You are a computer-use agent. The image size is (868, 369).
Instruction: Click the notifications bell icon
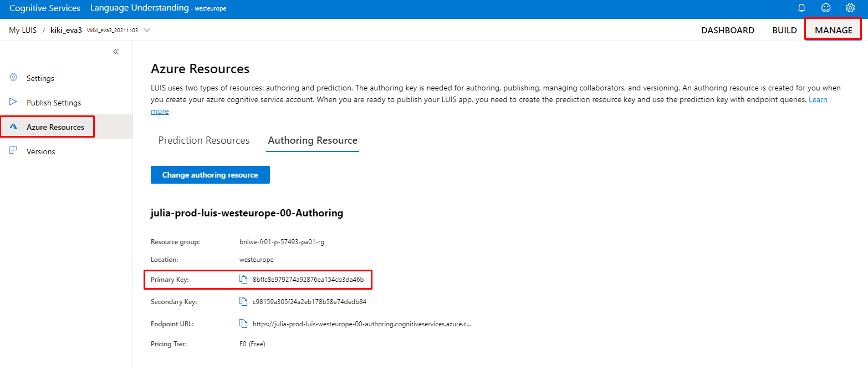pos(801,8)
